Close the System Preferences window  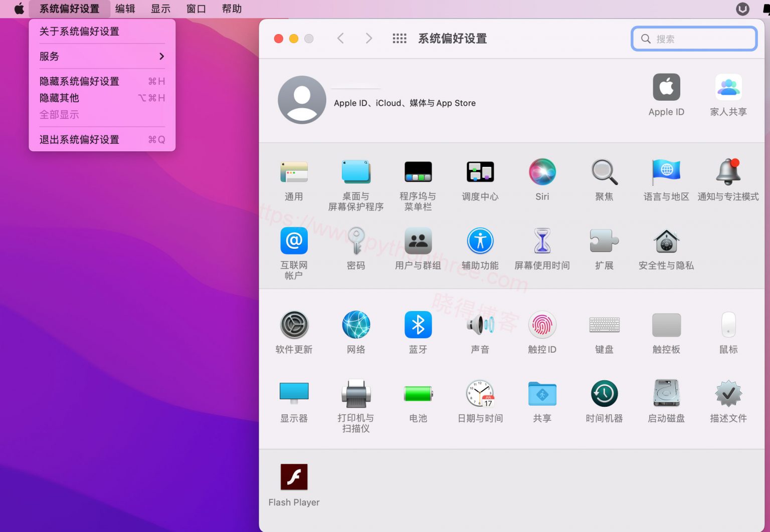point(279,39)
